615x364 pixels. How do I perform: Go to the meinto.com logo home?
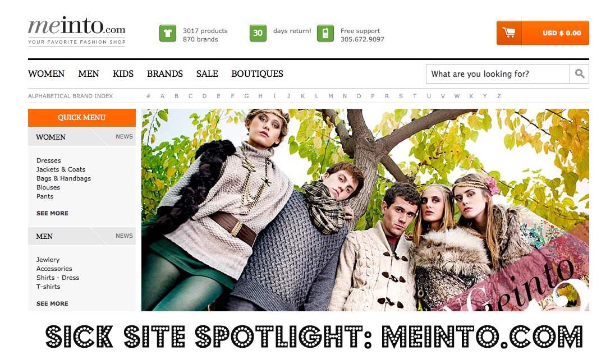pos(77,31)
